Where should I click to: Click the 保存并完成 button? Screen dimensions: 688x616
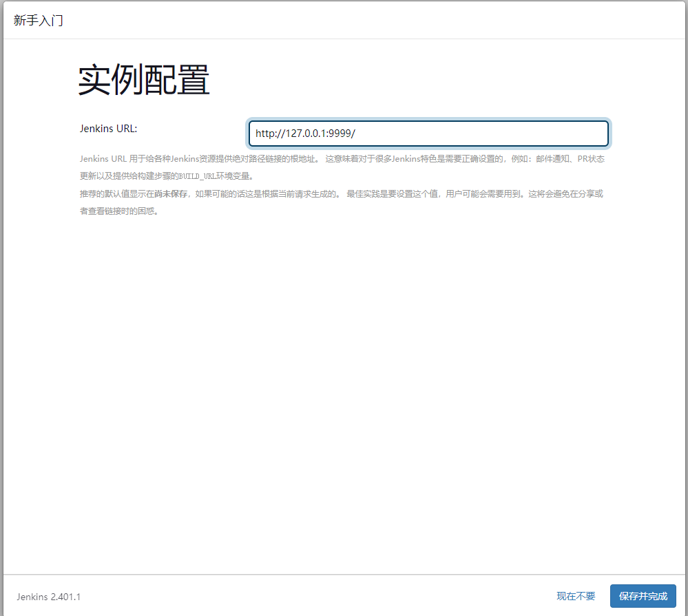pyautogui.click(x=643, y=596)
